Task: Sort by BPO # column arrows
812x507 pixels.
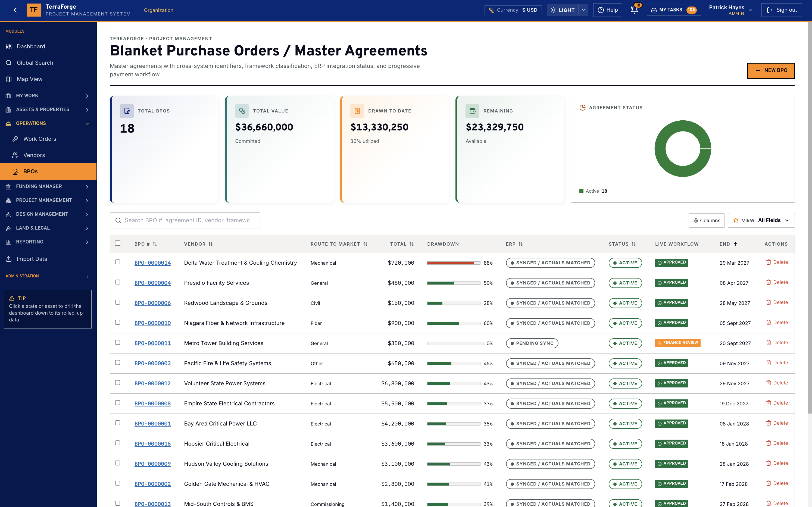Action: click(x=155, y=244)
